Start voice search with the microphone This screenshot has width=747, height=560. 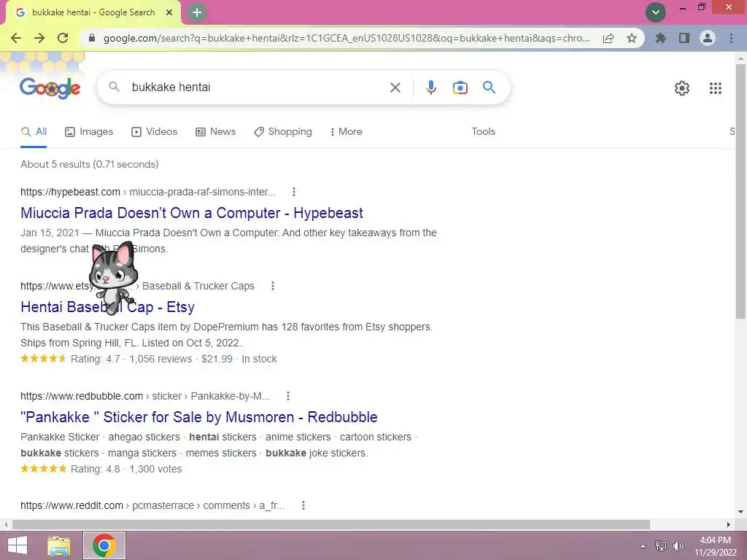[430, 87]
